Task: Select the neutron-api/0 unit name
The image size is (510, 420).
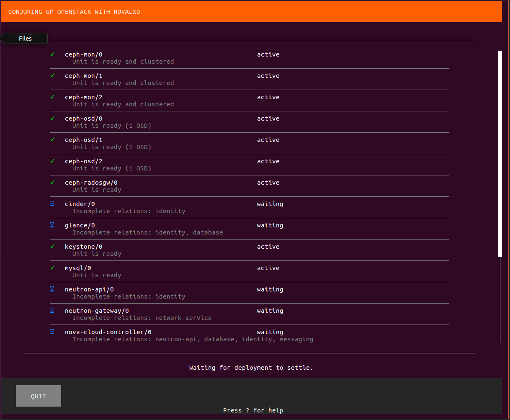Action: [x=89, y=289]
